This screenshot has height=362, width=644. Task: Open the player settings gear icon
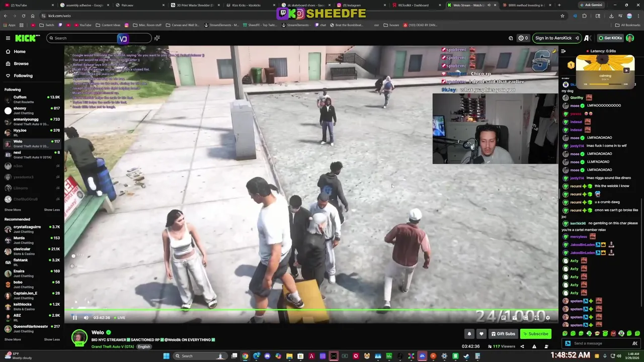coord(548,317)
